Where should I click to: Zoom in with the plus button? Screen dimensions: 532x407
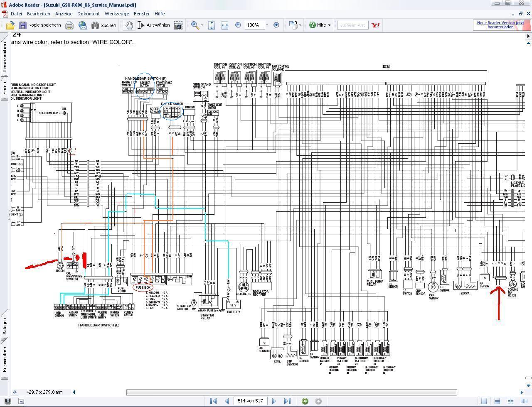(276, 25)
